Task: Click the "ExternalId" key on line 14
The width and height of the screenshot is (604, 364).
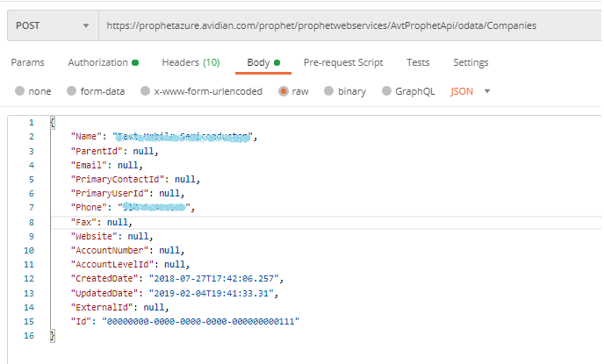Action: point(102,308)
